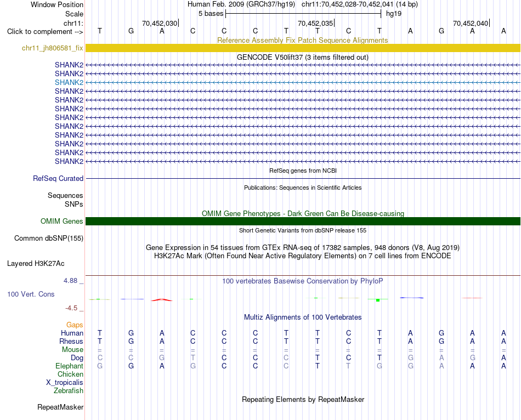Image resolution: width=521 pixels, height=420 pixels.
Task: Click 'Reference Assembly Fix Patch Sequence Alignments' title
Action: pos(302,40)
